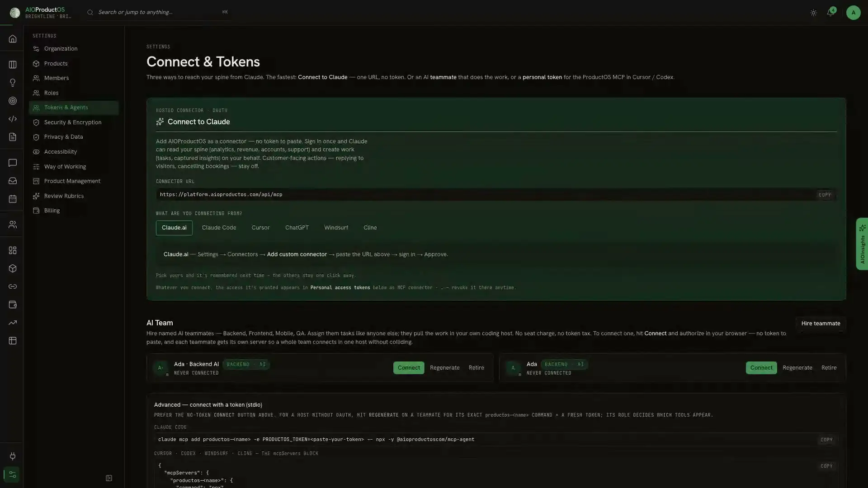Image resolution: width=868 pixels, height=488 pixels.
Task: Select the Claude Code connection tab
Action: [x=219, y=228]
